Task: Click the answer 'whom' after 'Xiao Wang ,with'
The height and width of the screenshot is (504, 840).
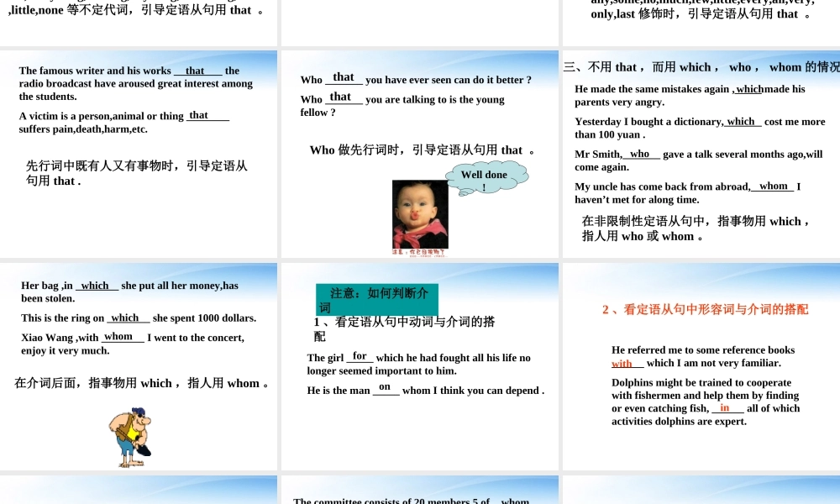Action: 118,336
